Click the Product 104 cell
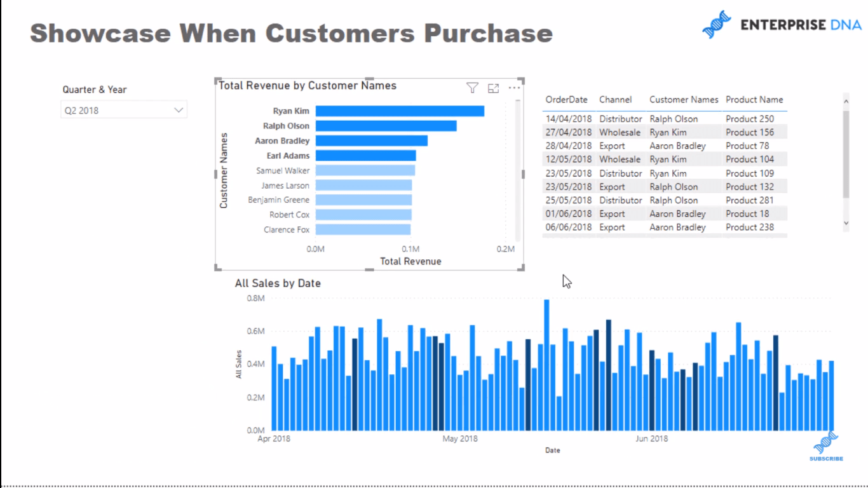 click(750, 159)
